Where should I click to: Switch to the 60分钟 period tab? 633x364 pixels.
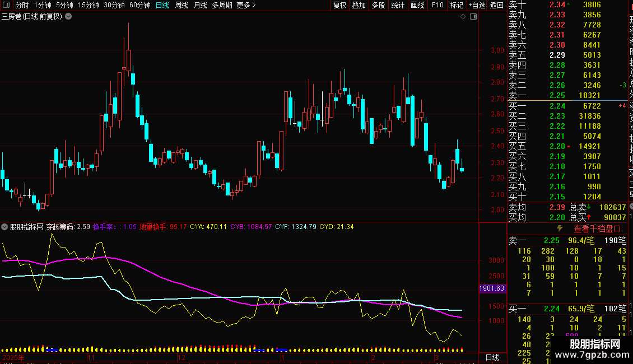[139, 5]
